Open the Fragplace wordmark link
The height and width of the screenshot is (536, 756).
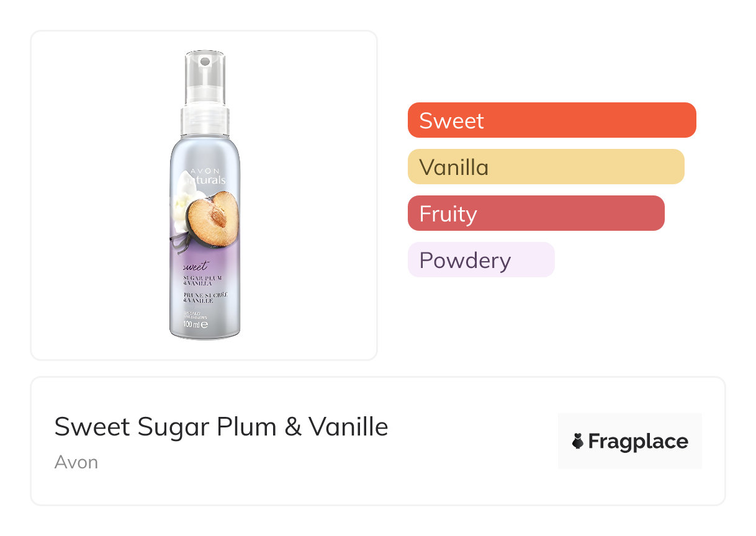(x=637, y=441)
